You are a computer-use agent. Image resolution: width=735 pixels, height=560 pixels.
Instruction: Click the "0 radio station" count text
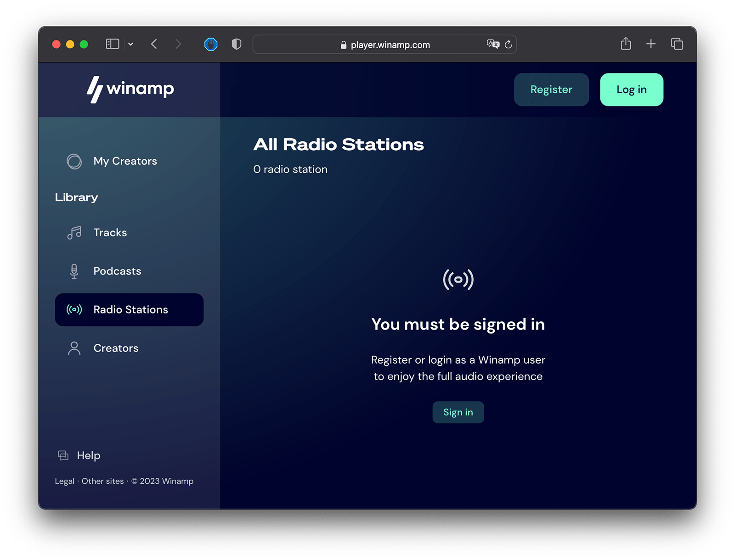pos(290,169)
